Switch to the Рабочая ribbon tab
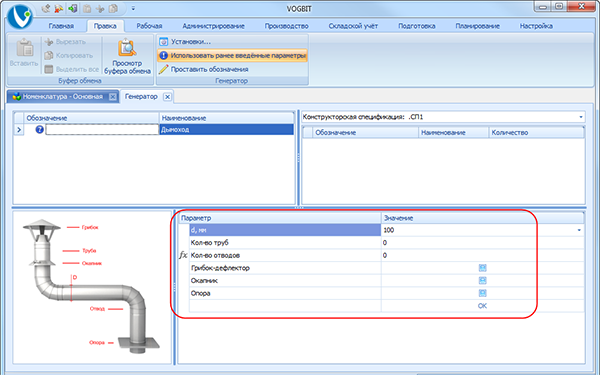This screenshot has width=600, height=375. 149,26
